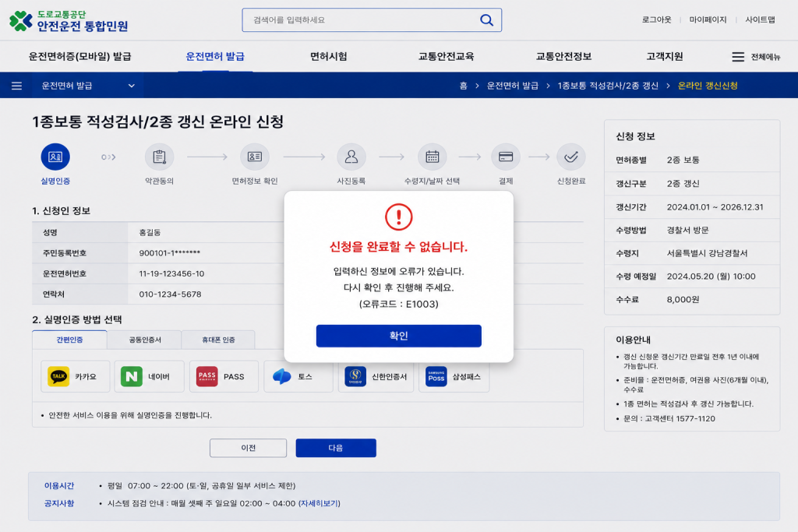Click the site logo 안전운전 통합민원

(69, 21)
